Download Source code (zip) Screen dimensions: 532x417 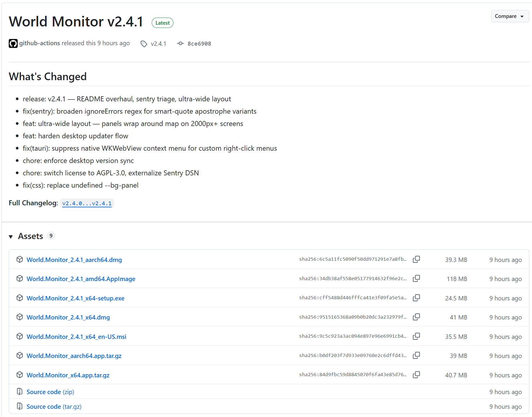(50, 392)
